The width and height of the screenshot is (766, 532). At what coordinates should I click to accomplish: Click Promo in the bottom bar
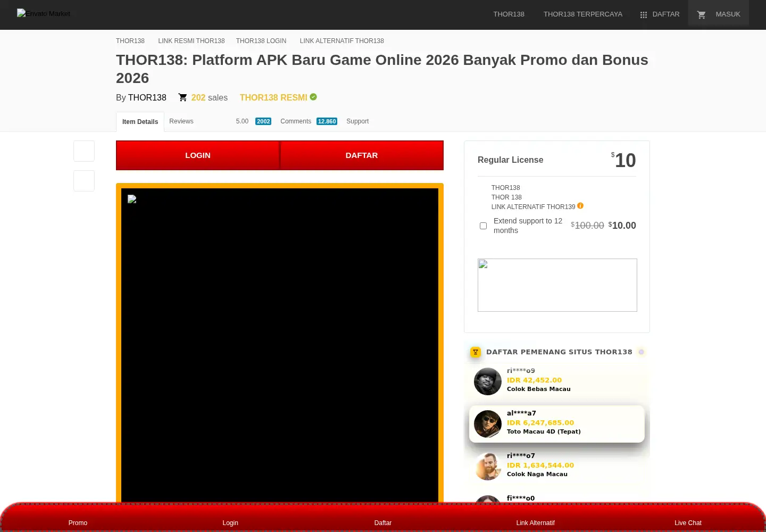coord(78,523)
